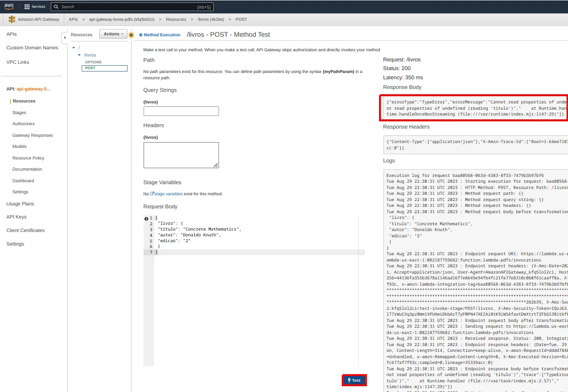The image size is (568, 392).
Task: Click the Headers {livros} text area
Action: pos(181,155)
